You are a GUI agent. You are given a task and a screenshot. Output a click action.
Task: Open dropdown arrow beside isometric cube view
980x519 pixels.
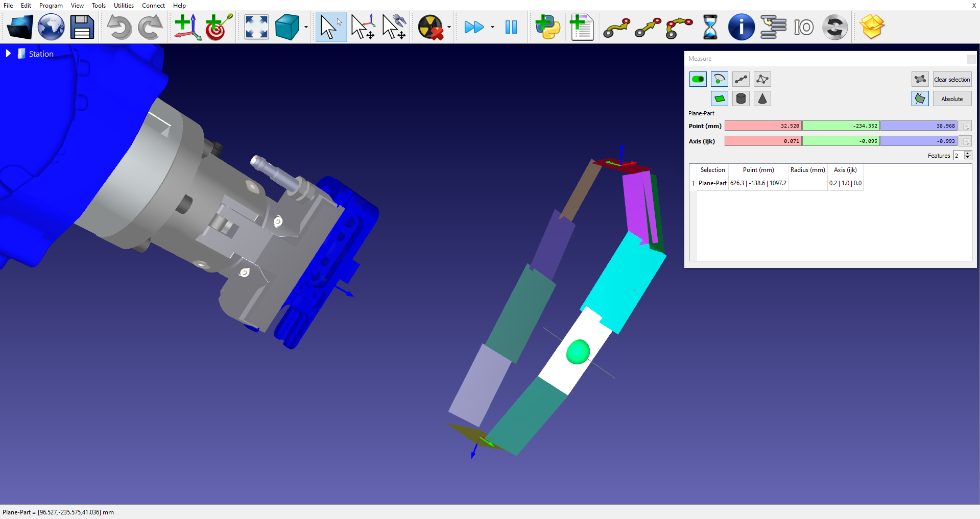[306, 27]
